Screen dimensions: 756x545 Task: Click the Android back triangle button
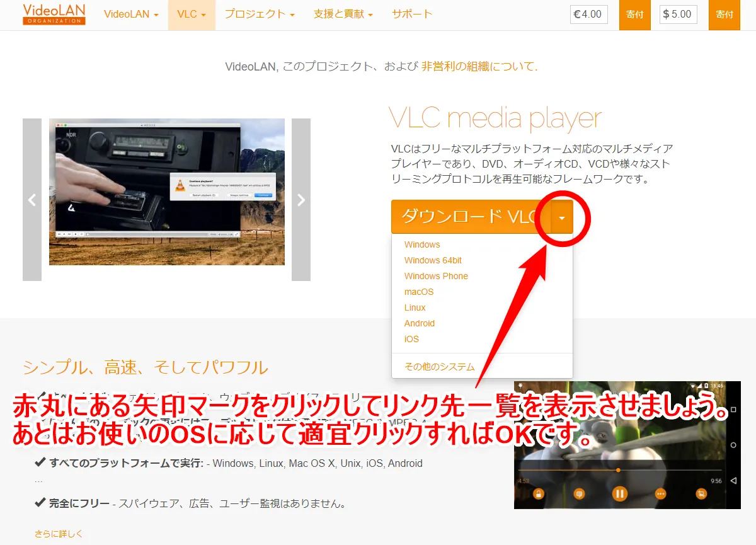[733, 481]
